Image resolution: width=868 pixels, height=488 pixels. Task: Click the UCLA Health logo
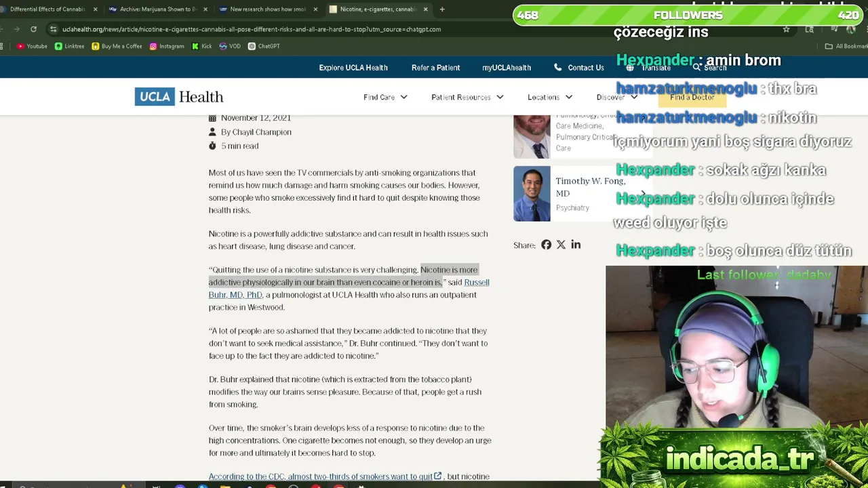click(179, 97)
